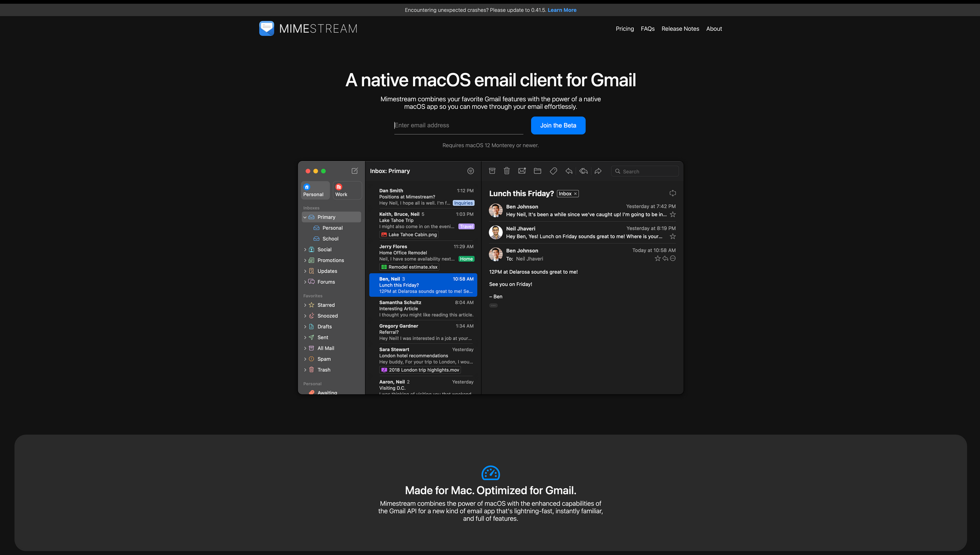Screen dimensions: 980x555
Task: Expand the Starred folder chevron
Action: pyautogui.click(x=305, y=305)
